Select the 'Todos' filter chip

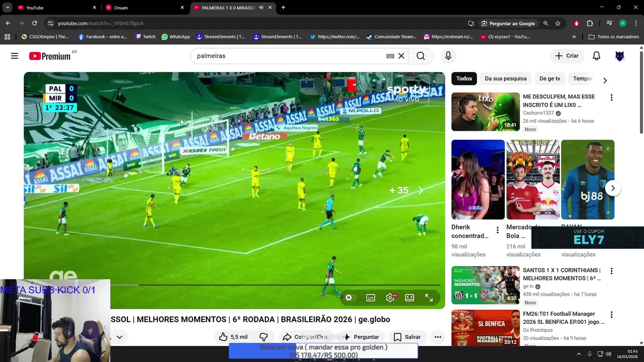[464, 78]
